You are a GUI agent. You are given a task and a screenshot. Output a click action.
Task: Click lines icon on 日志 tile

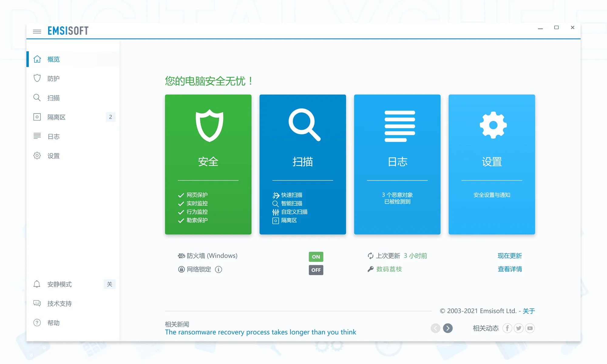click(x=400, y=126)
